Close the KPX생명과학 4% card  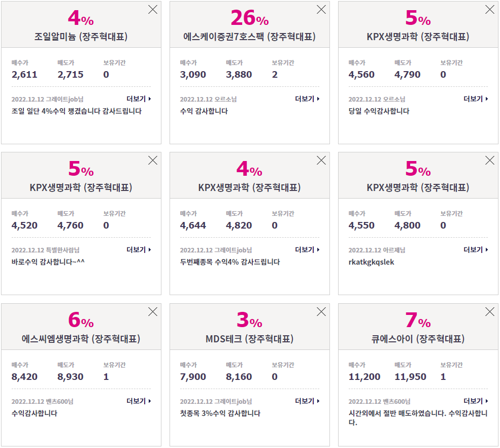(321, 160)
